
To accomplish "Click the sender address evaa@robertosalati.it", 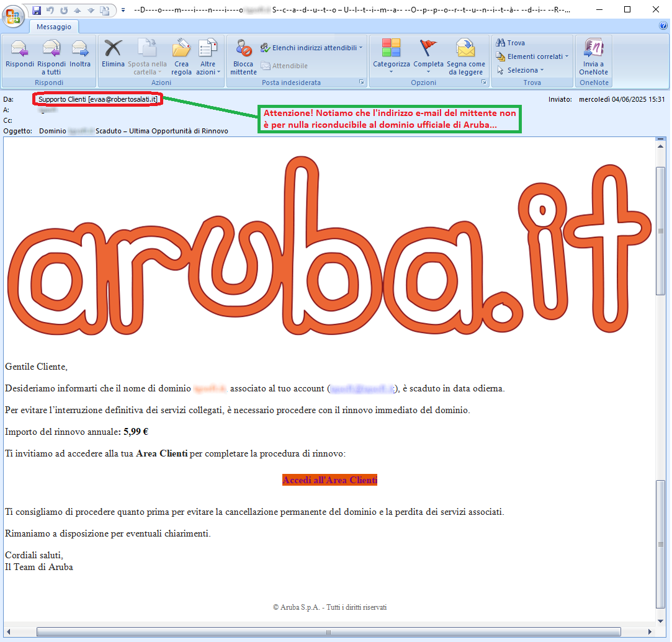I will (123, 99).
